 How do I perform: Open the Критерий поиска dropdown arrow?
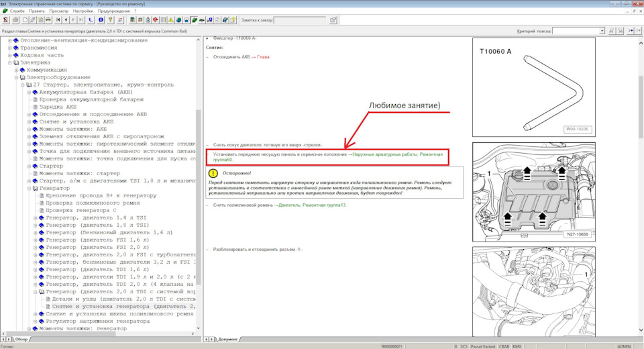coord(602,31)
